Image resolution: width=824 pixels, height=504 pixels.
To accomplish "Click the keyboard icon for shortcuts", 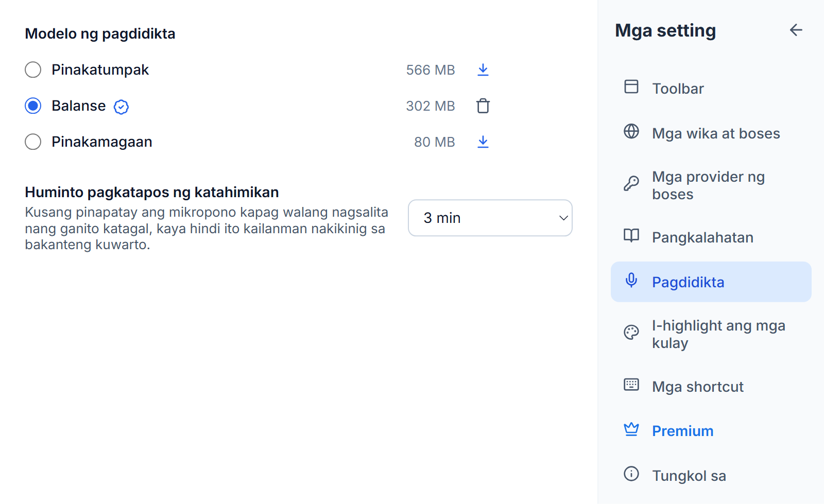I will tap(631, 385).
